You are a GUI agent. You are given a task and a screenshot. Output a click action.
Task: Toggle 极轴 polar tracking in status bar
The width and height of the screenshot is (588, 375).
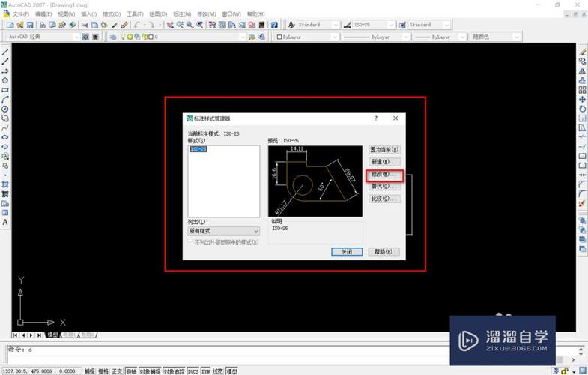131,370
